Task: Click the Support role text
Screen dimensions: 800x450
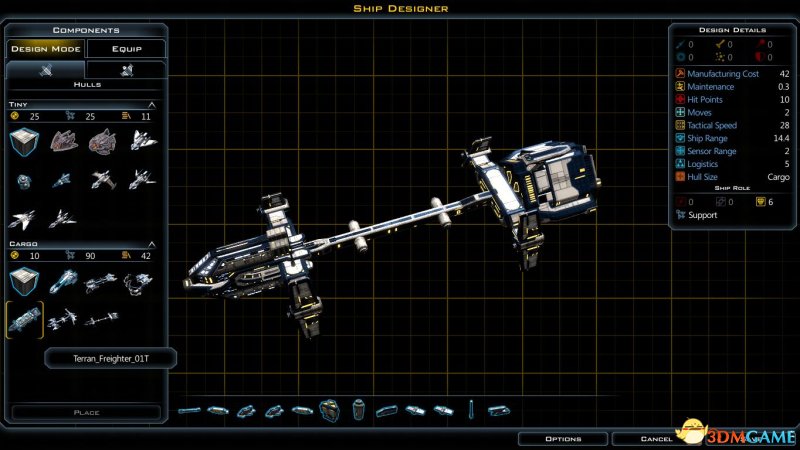Action: (x=703, y=215)
